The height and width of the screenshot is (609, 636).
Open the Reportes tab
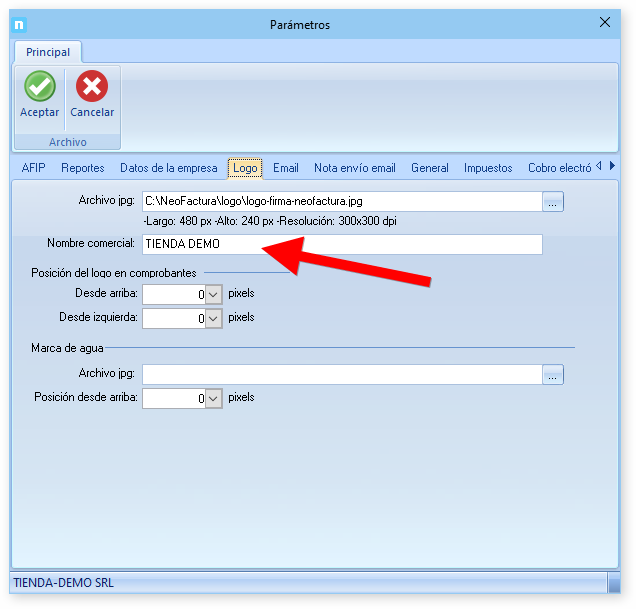point(82,168)
